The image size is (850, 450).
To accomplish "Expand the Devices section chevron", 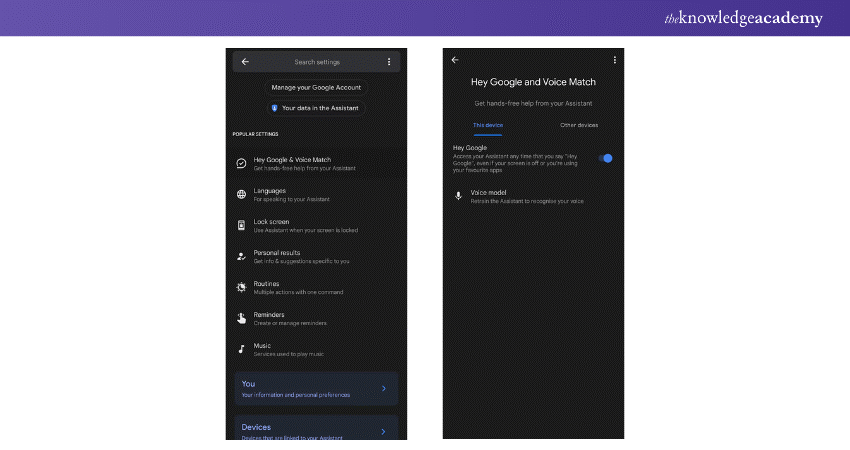I will point(384,431).
